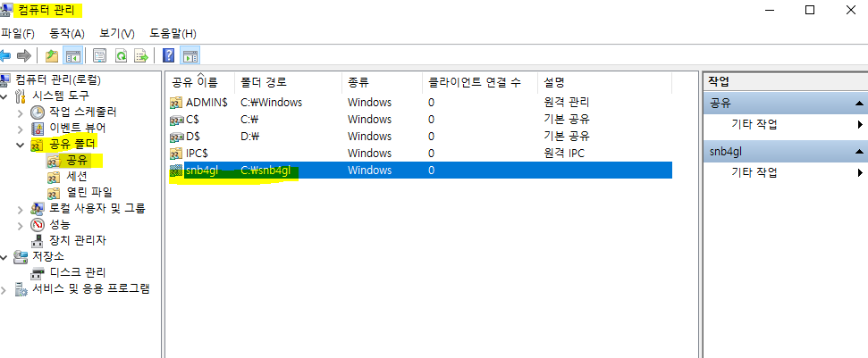
Task: Expand the 이벤트 뷰어 node arrow
Action: click(x=21, y=129)
